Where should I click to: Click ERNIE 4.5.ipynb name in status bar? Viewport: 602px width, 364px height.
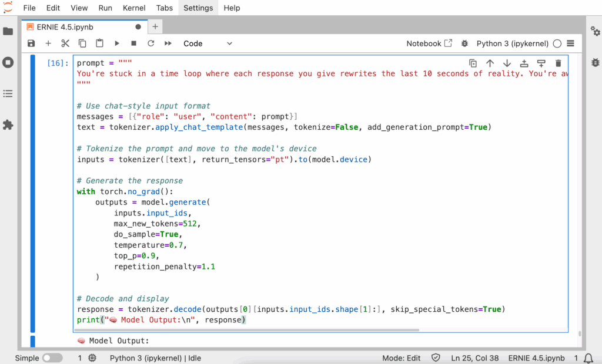pos(536,358)
